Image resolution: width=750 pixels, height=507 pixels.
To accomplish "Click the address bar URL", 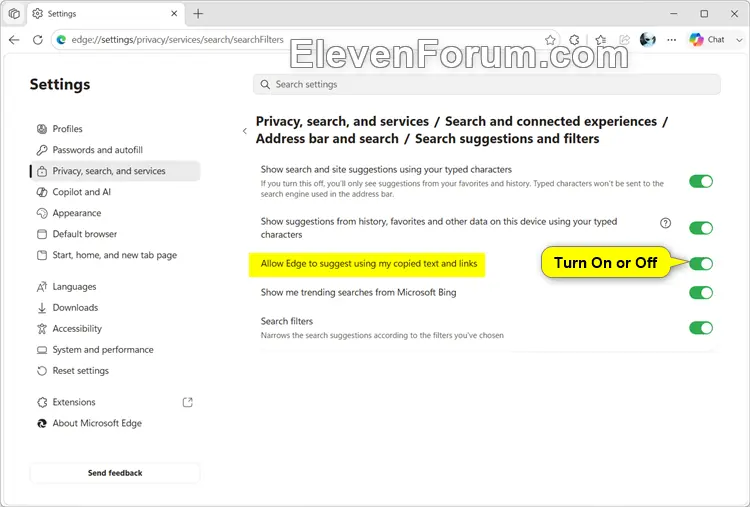I will point(177,40).
